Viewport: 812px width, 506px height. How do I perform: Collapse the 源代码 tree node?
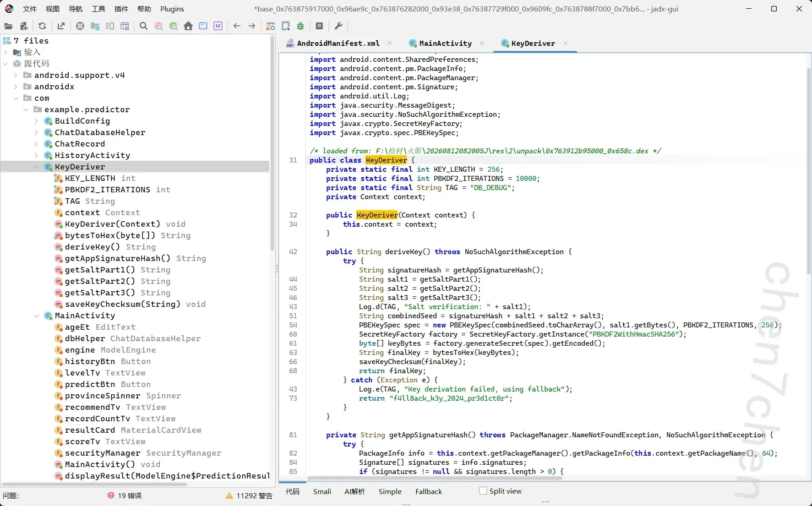[6, 64]
